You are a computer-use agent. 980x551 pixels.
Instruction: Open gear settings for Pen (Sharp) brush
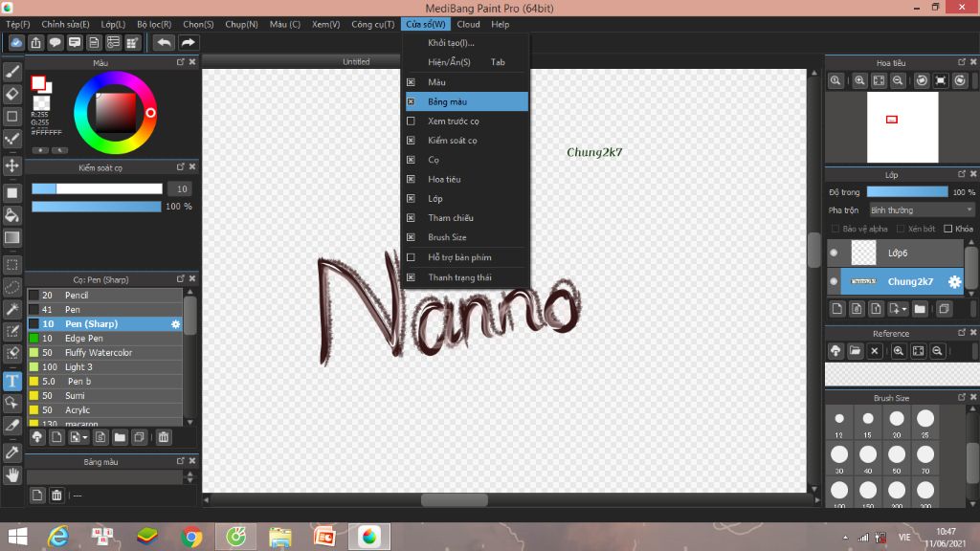176,323
